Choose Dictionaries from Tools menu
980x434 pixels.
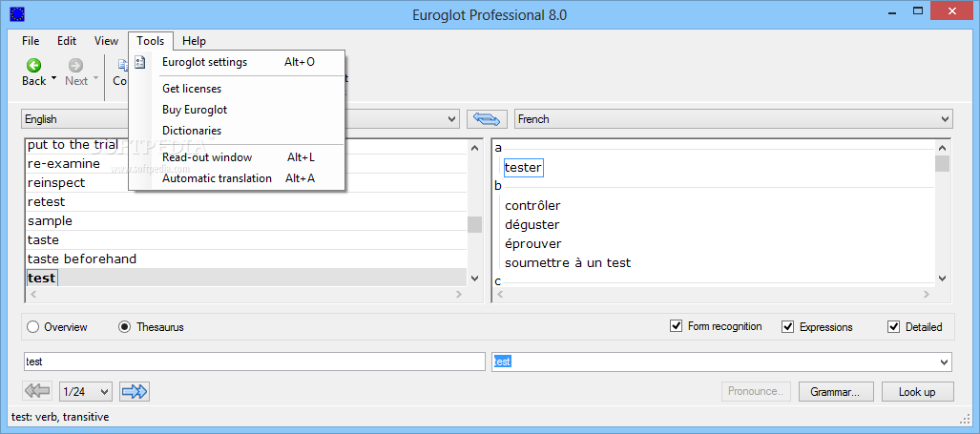coord(237,131)
